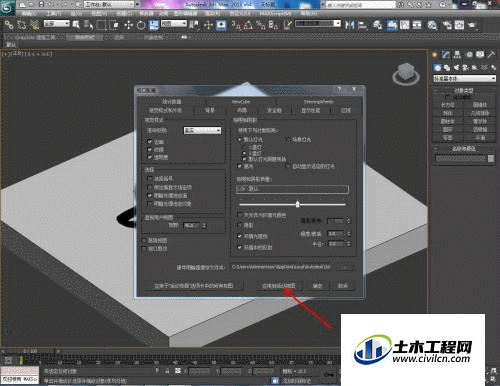Click the ViewCube in the viewport corner
Image resolution: width=500 pixels, height=386 pixels.
[x=406, y=73]
